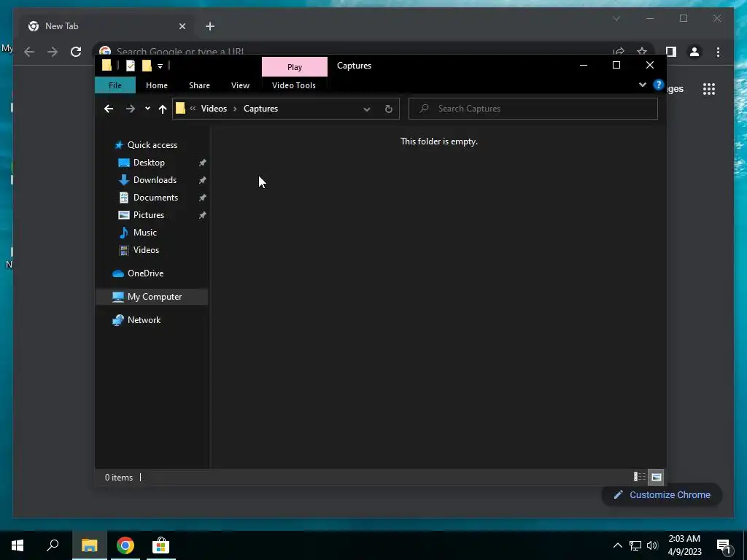Open address bar previous locations dropdown
This screenshot has height=560, width=747.
click(x=367, y=109)
